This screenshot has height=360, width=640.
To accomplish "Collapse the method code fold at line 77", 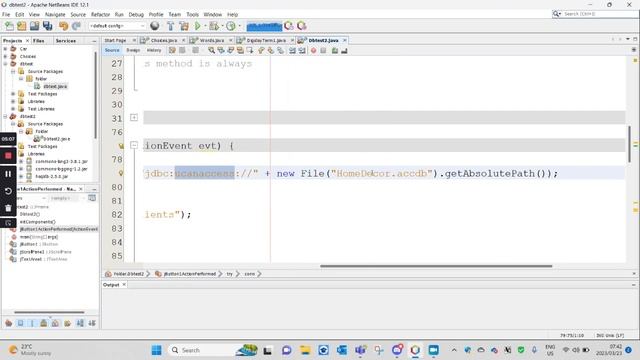I will pos(134,145).
